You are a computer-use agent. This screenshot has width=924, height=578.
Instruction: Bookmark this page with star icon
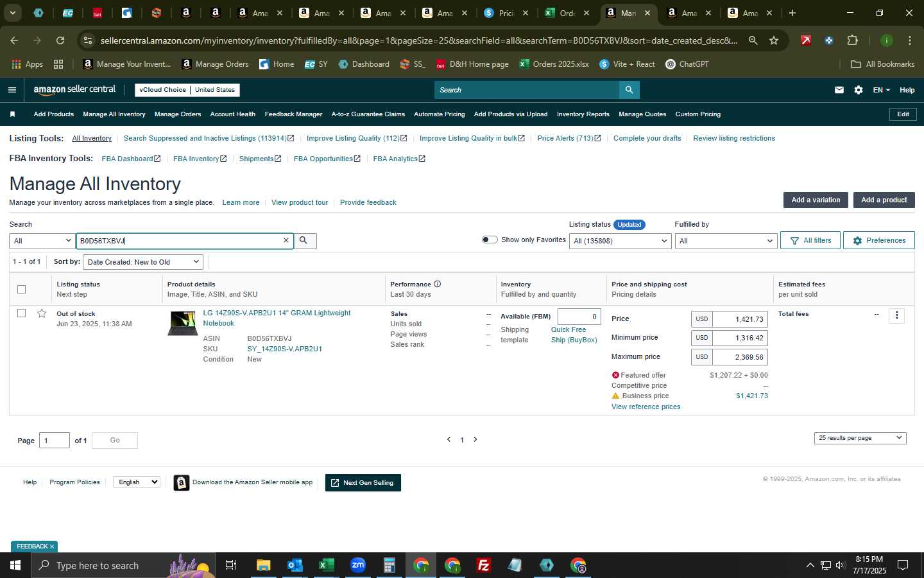(774, 40)
